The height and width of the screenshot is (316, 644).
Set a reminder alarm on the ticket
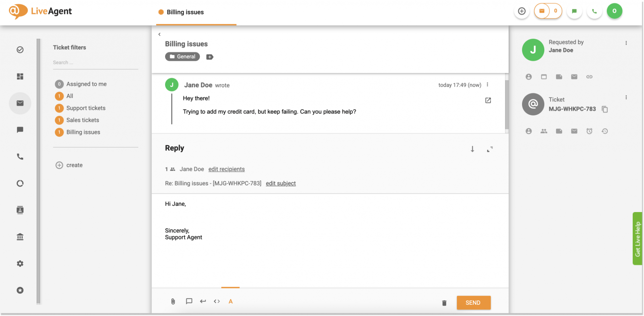point(590,131)
